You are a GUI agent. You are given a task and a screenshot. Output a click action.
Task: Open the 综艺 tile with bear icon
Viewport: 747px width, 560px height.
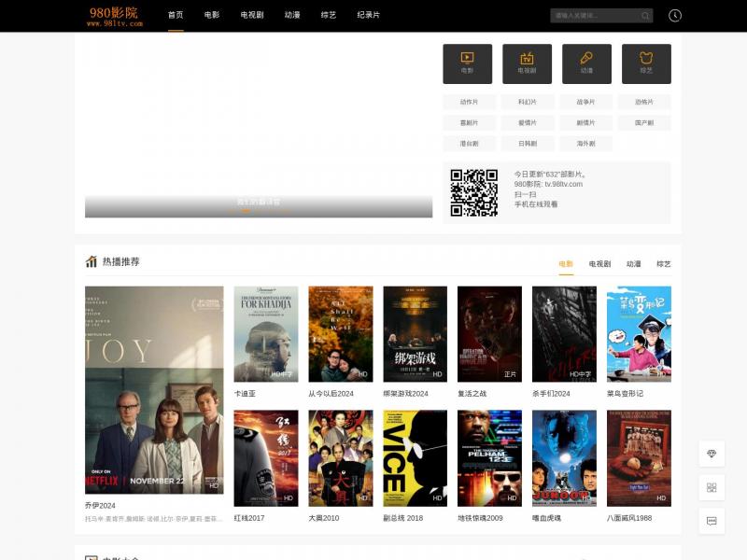point(646,63)
